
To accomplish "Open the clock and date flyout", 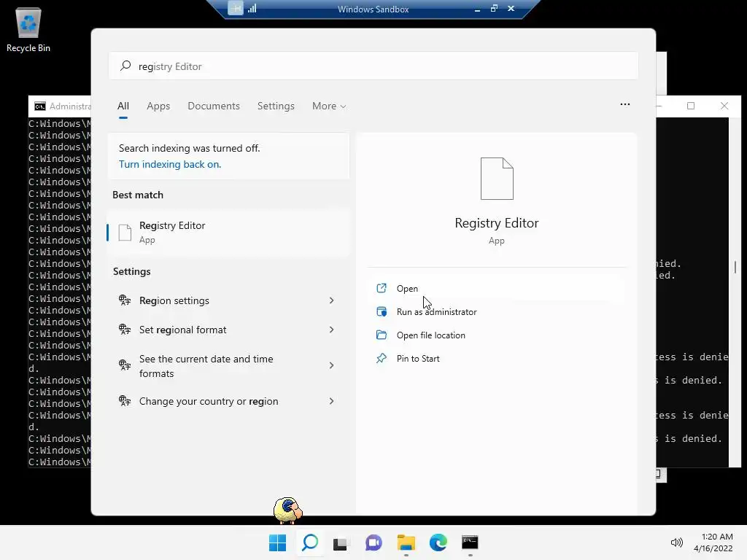I will (713, 542).
